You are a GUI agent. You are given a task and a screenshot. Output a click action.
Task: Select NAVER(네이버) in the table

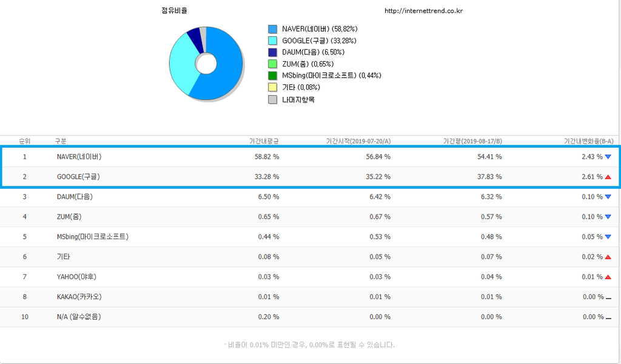pos(79,157)
